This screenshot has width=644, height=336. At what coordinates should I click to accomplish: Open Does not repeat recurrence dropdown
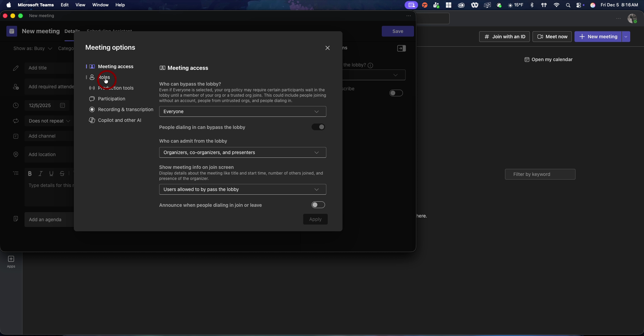pos(49,121)
